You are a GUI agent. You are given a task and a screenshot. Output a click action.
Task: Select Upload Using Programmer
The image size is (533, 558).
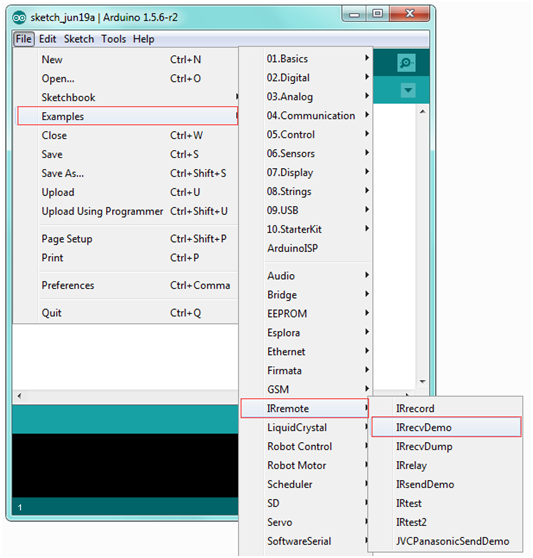(x=127, y=211)
